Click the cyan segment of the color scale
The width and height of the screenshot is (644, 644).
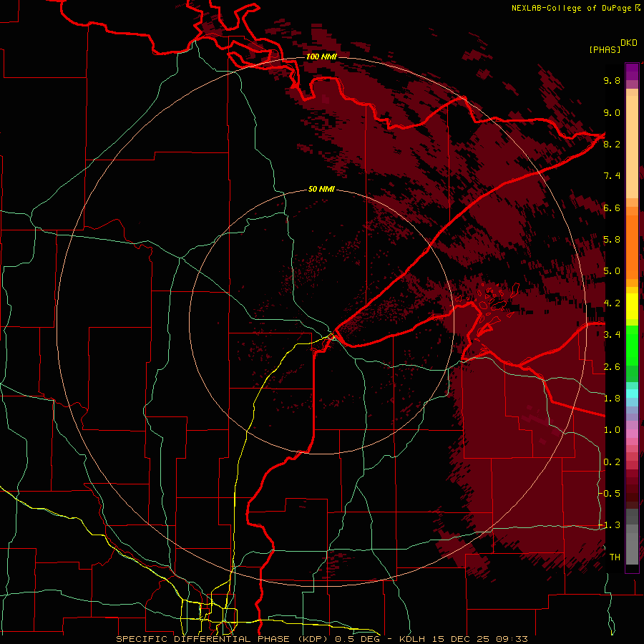tap(632, 394)
